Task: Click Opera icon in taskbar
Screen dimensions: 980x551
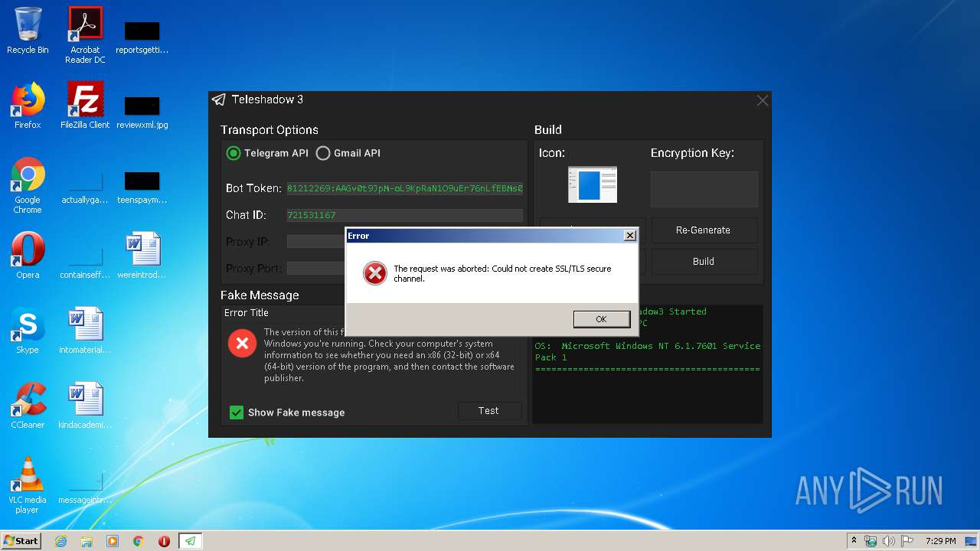Action: (164, 541)
